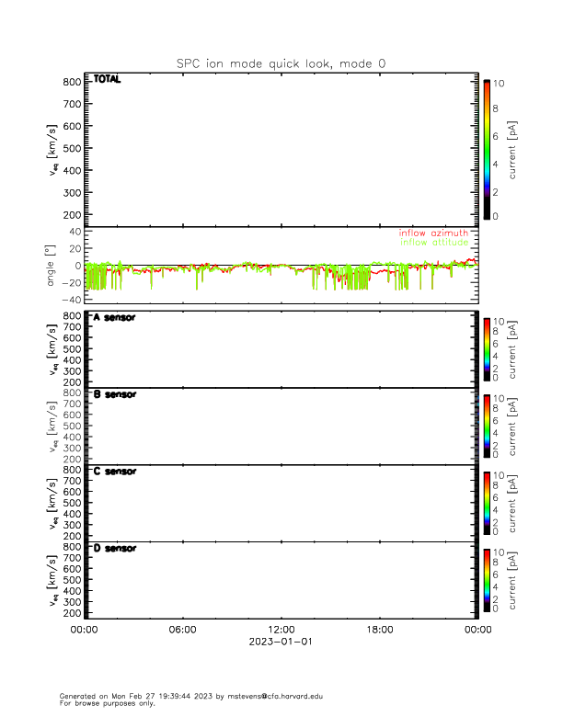Screen dimensions: 563x728
Task: Click the TOTAL panel label
Action: (x=107, y=79)
